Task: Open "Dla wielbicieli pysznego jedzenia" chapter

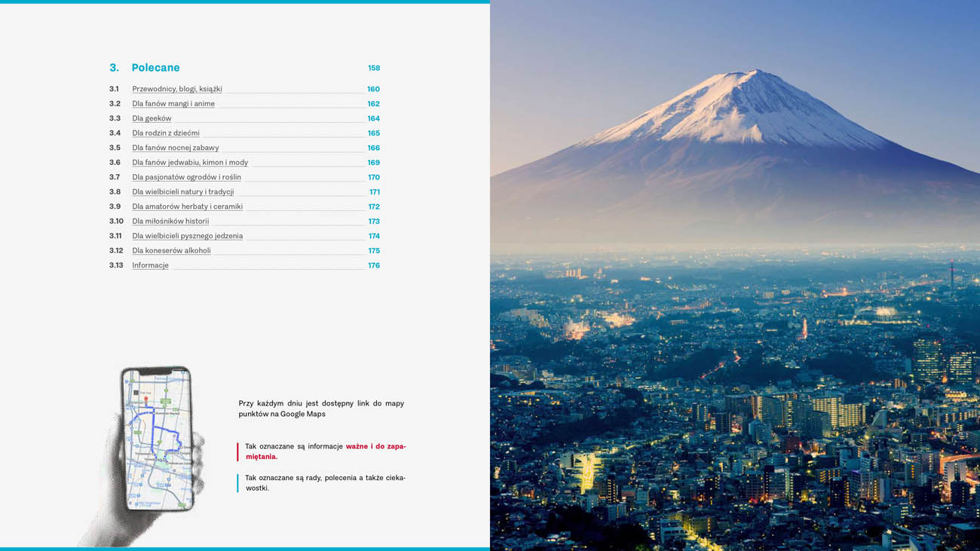Action: click(187, 236)
